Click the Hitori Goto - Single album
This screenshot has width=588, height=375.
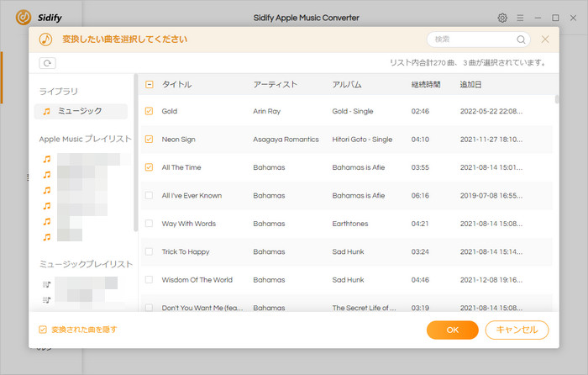[x=362, y=140]
